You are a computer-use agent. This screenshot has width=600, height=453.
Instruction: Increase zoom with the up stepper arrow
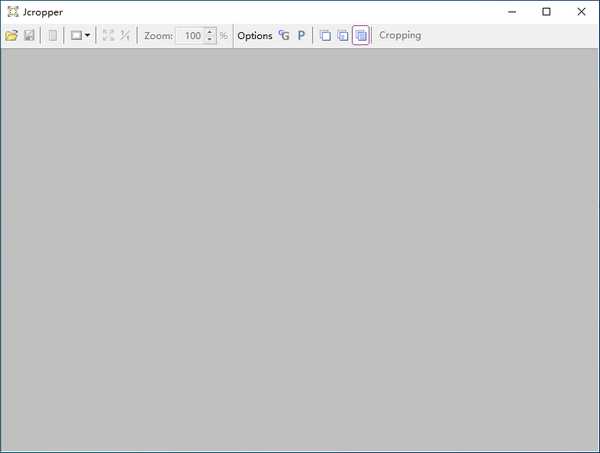(x=210, y=32)
